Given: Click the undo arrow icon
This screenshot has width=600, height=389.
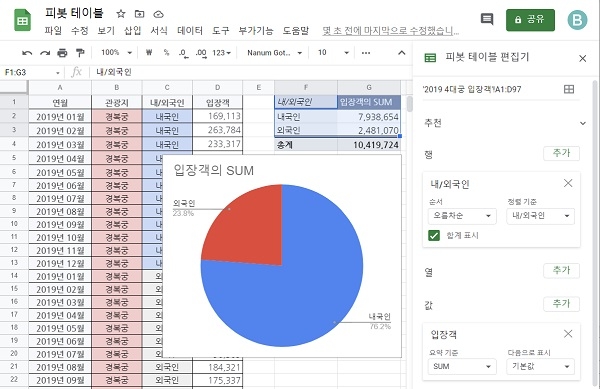Looking at the screenshot, I should pos(27,53).
